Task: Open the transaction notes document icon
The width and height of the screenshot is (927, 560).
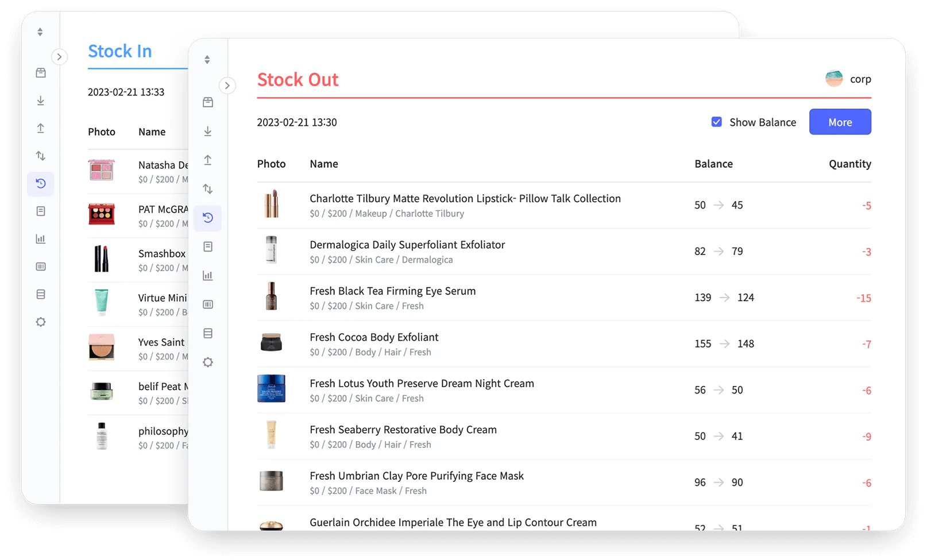Action: [208, 246]
